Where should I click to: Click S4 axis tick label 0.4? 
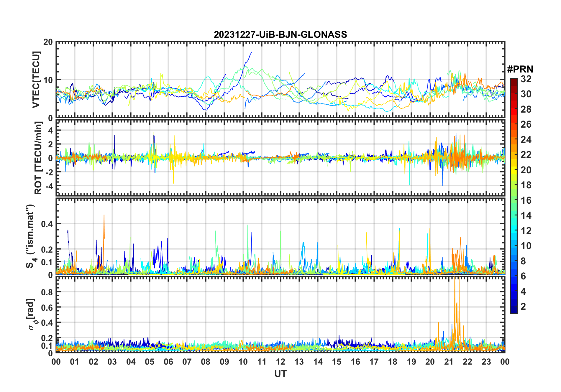tap(47, 224)
